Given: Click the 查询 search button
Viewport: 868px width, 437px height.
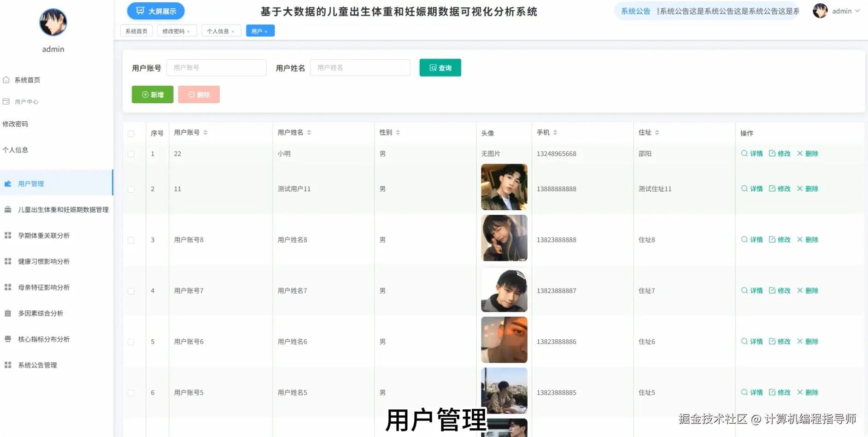Looking at the screenshot, I should 440,68.
